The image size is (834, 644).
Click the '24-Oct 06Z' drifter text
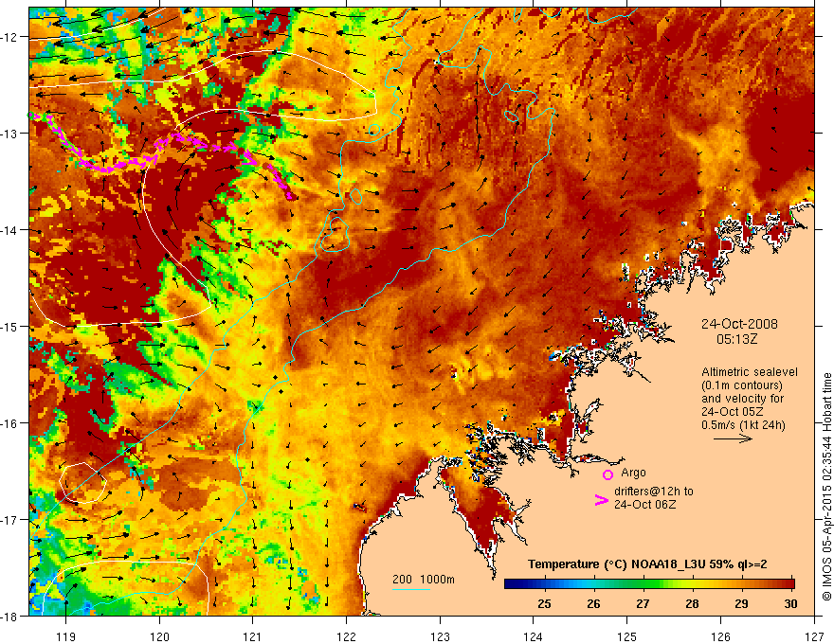(645, 504)
